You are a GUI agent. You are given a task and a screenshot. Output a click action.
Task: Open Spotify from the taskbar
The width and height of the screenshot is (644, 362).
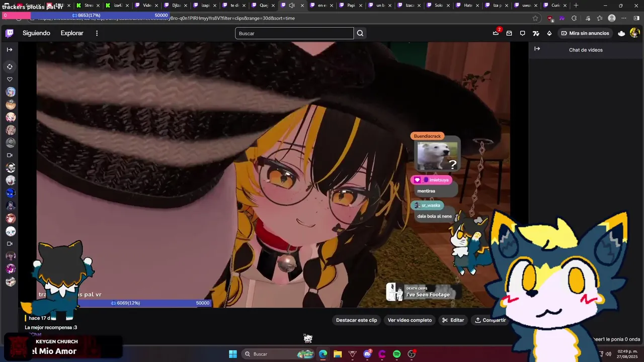[396, 354]
